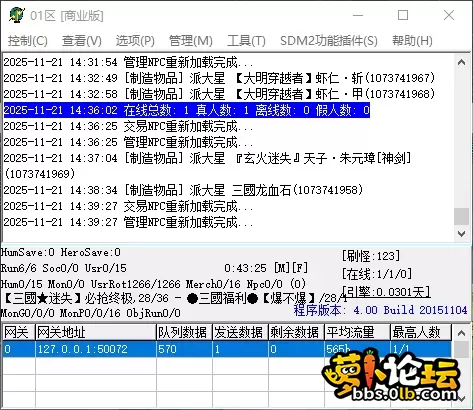The width and height of the screenshot is (473, 410).
Task: Click the 0:43:25 [M][F] runtime text
Action: 266,268
